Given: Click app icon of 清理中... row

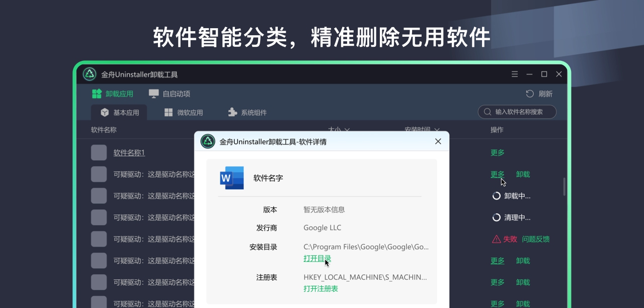Looking at the screenshot, I should coord(99,217).
